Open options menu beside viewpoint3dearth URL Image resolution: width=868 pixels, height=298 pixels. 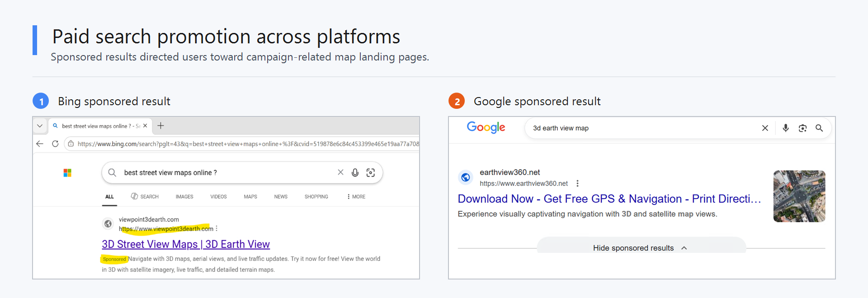tap(217, 228)
